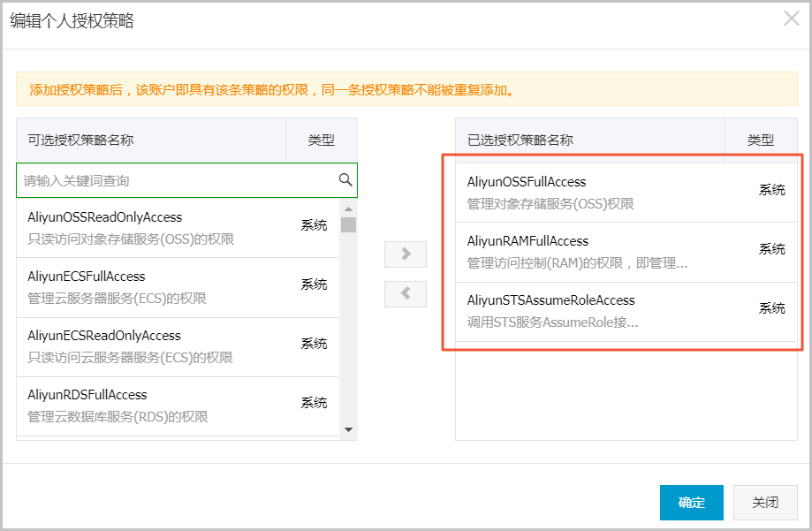Image resolution: width=812 pixels, height=531 pixels.
Task: Focus the policy keyword search field
Action: (x=177, y=180)
